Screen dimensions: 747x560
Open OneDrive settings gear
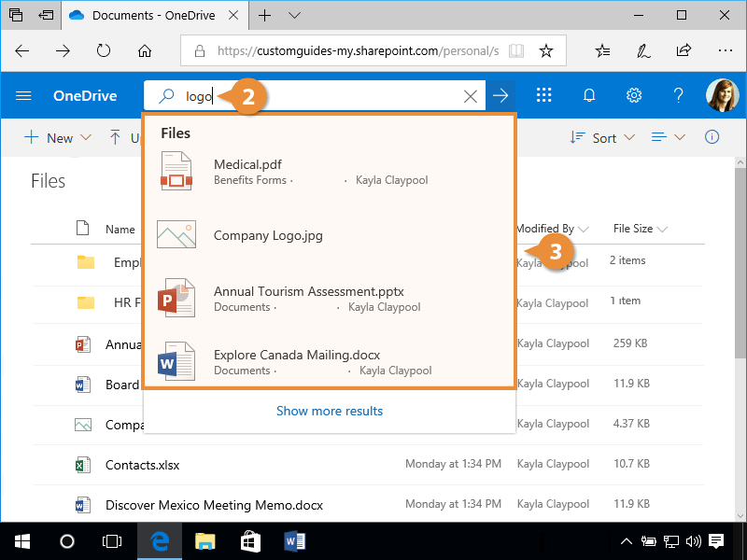634,96
